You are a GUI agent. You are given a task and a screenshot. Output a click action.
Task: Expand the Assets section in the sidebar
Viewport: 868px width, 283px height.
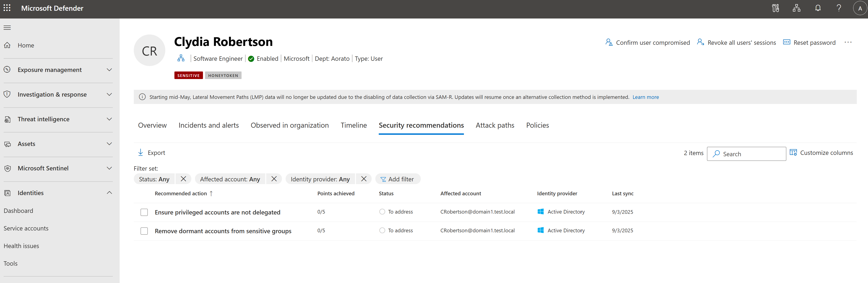coord(109,143)
